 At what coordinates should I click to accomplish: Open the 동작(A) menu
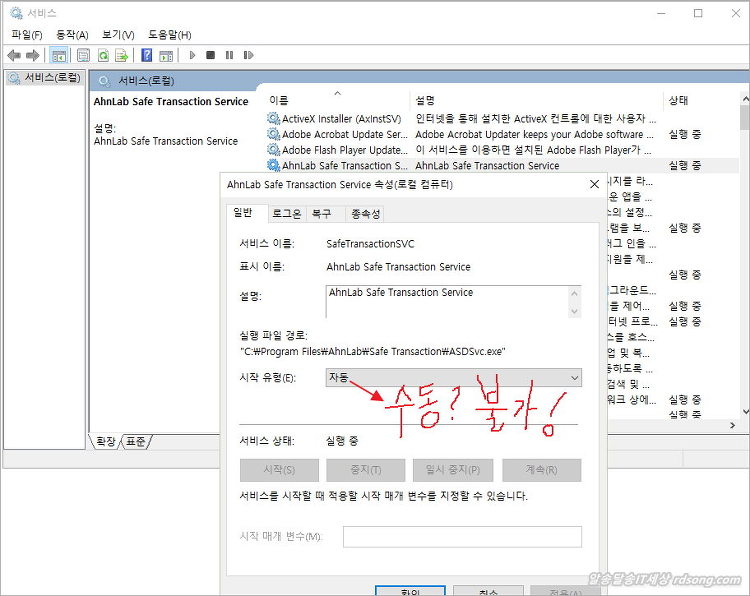[72, 34]
